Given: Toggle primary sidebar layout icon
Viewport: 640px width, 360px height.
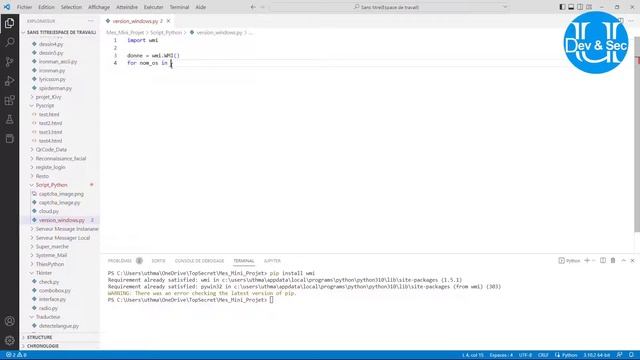Looking at the screenshot, I should point(562,7).
